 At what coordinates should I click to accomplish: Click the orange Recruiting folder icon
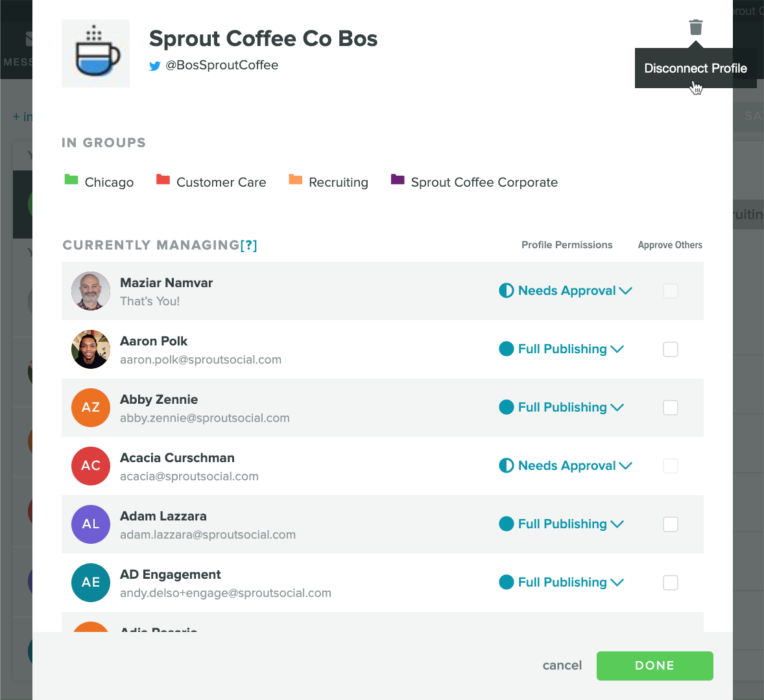[x=295, y=180]
